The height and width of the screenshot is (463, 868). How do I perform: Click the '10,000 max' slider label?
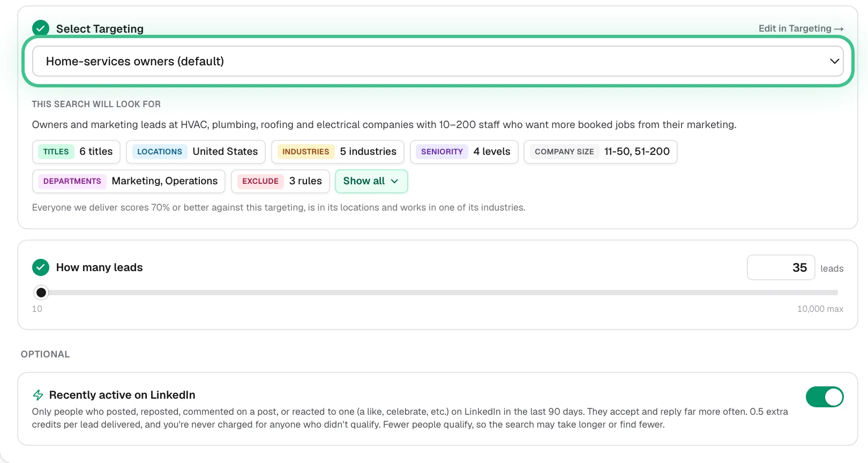(820, 309)
